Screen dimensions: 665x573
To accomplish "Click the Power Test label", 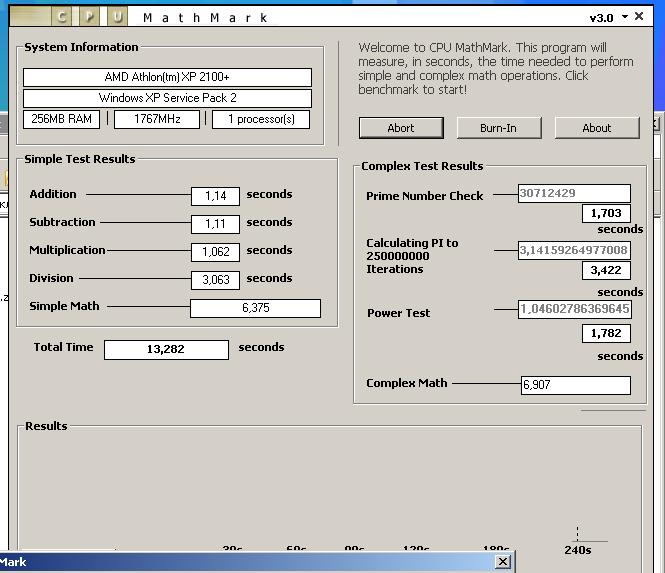I will coord(399,313).
